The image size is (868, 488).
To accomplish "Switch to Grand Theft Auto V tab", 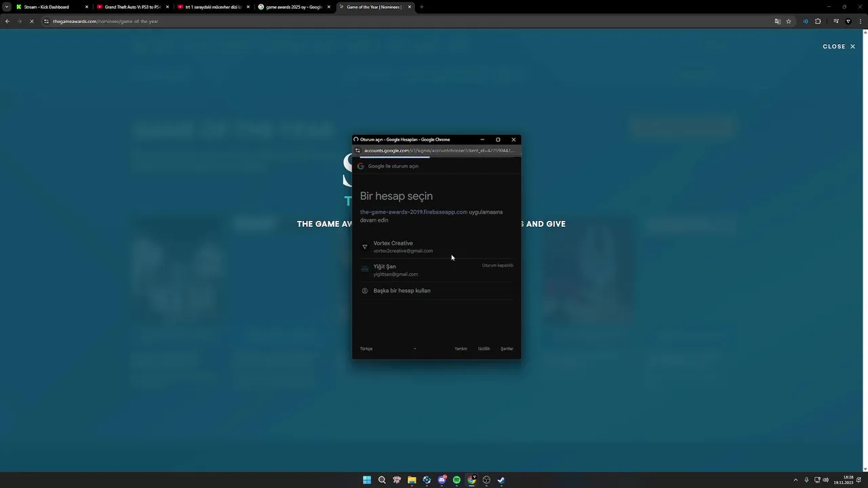I will [x=132, y=7].
